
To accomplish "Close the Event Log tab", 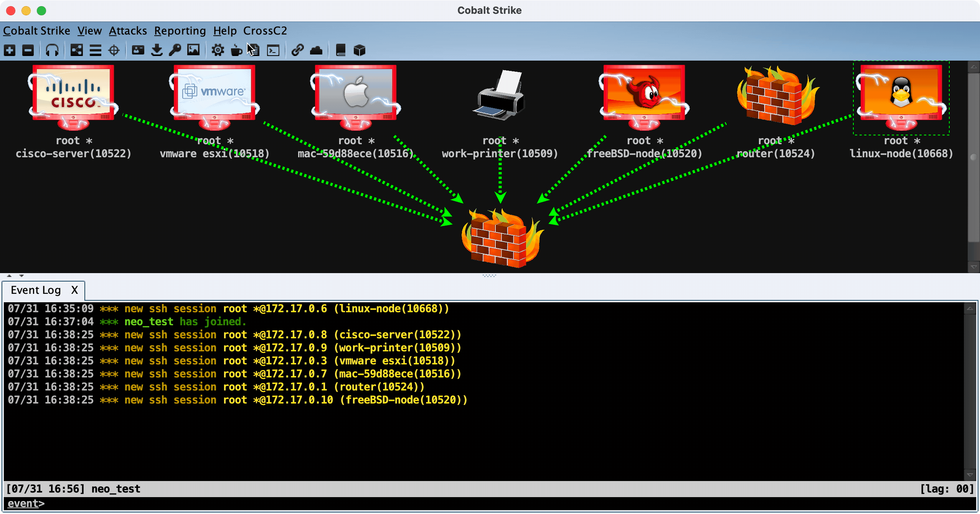I will [74, 290].
